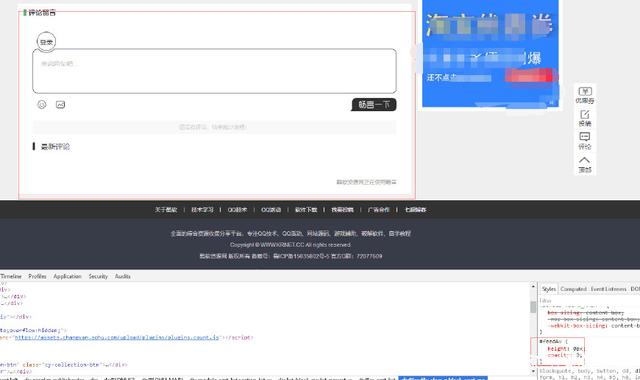Screen dimensions: 640x380
Task: Click the 最新评论 latest comments heading
Action: pos(55,147)
